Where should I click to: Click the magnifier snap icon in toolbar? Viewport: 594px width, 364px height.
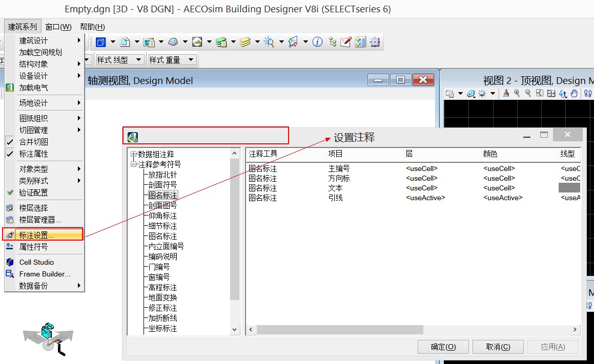[269, 42]
